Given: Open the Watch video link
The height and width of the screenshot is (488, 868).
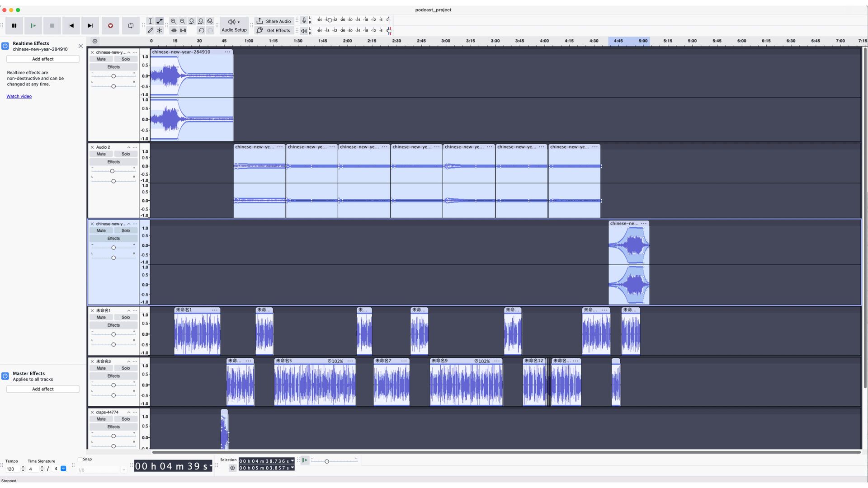Looking at the screenshot, I should 19,96.
